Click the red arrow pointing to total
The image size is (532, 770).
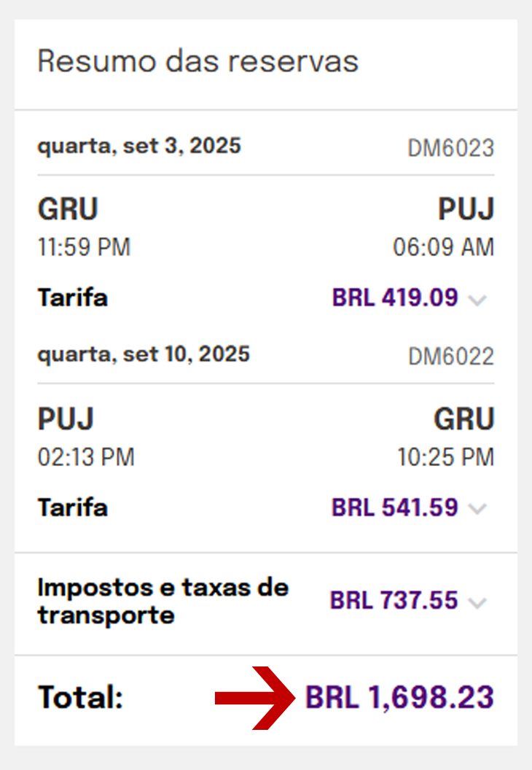[252, 699]
